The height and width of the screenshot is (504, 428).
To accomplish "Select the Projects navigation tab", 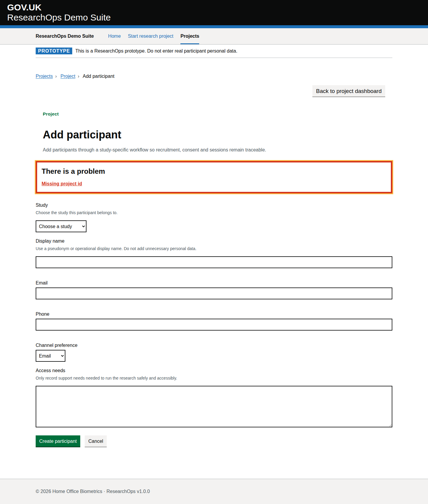I will [190, 36].
